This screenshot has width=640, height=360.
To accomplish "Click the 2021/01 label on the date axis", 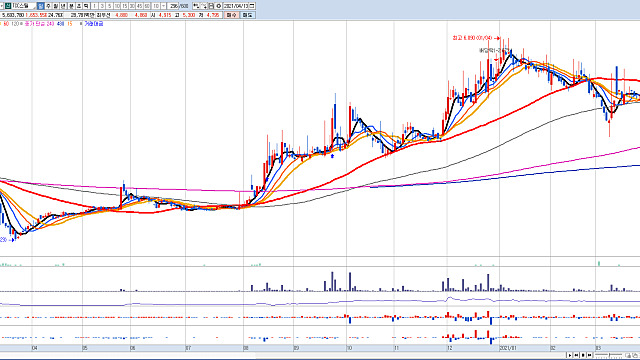I will coord(507,348).
